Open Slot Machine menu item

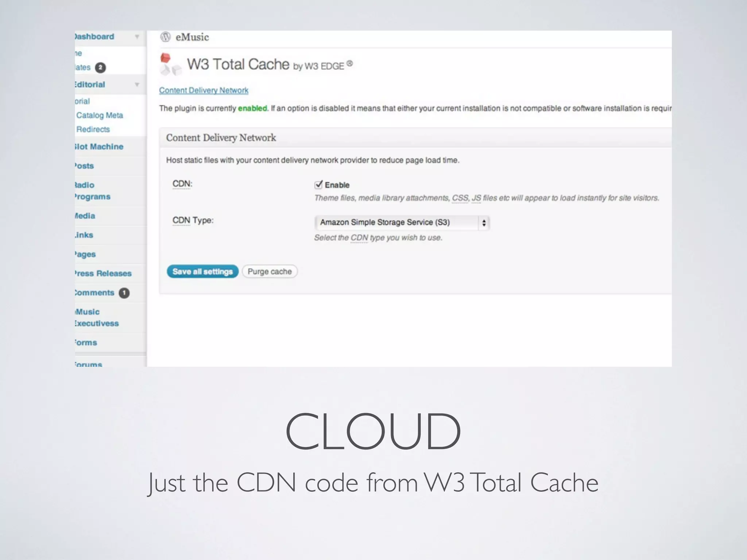point(99,147)
